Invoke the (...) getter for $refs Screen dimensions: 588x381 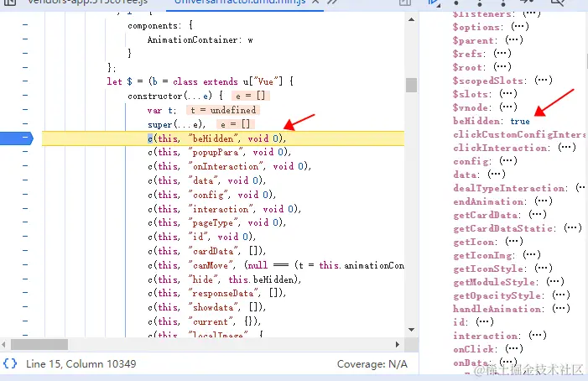coord(502,53)
